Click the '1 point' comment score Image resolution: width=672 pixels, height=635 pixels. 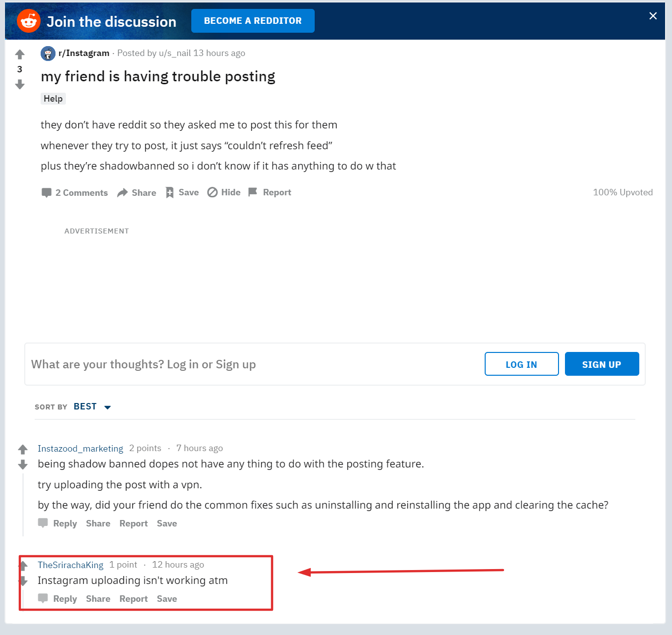[x=123, y=565]
